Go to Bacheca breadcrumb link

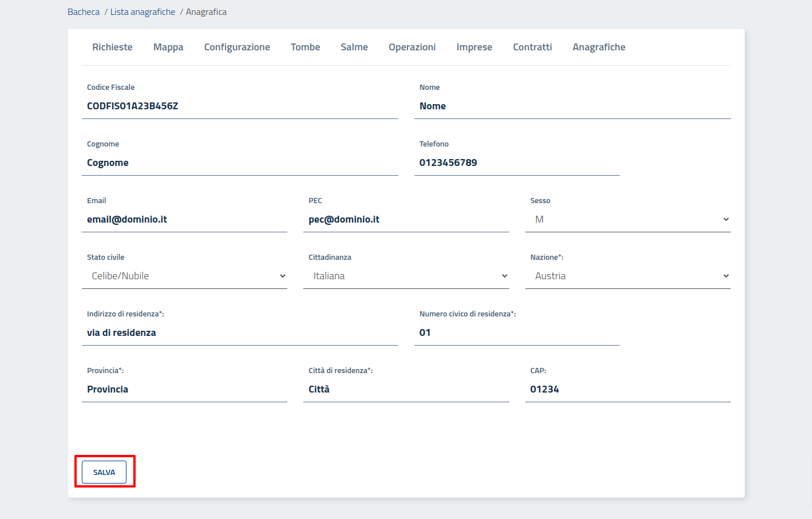click(x=84, y=12)
